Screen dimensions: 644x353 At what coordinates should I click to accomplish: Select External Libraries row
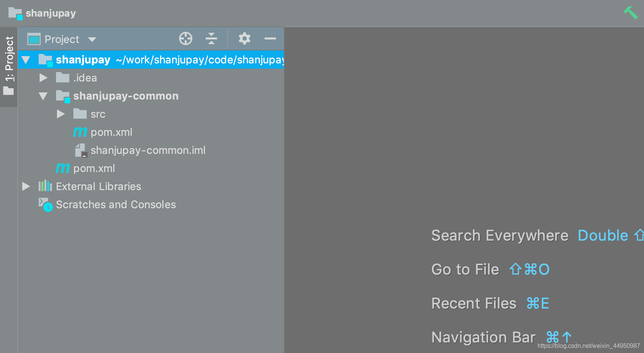[151, 186]
